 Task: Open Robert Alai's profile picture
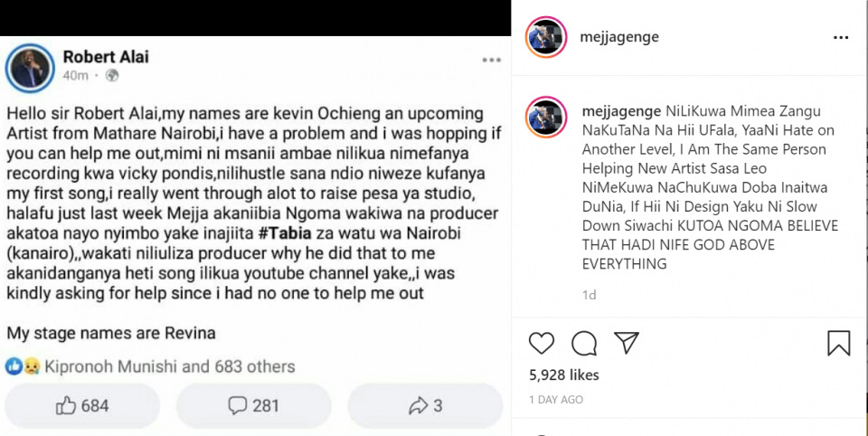click(x=29, y=67)
